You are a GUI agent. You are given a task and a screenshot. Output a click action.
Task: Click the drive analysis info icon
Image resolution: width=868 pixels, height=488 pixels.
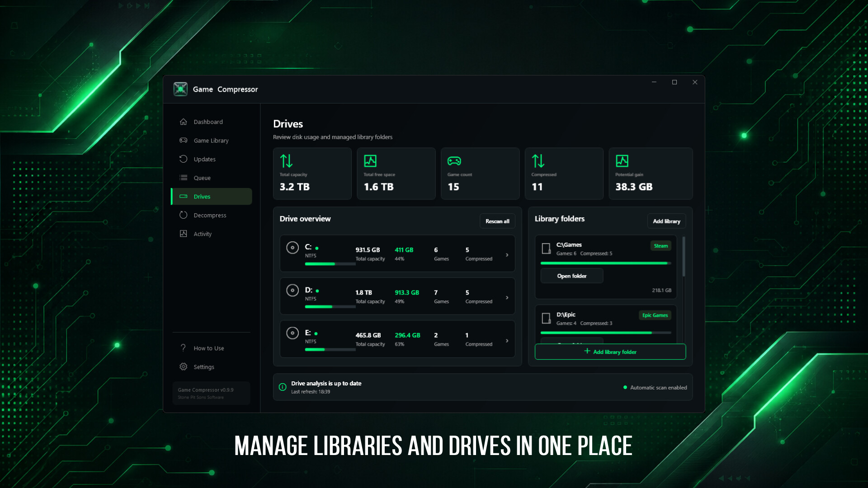283,387
